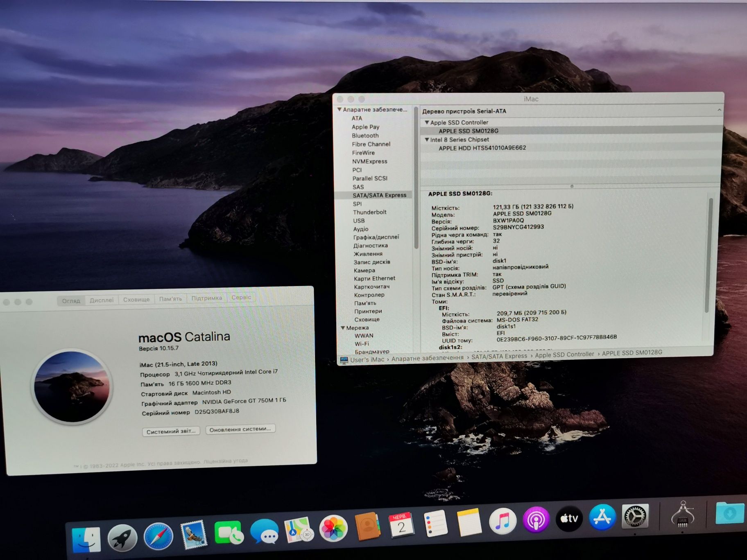
Task: Click User's iMac in the path bar
Action: tap(367, 359)
